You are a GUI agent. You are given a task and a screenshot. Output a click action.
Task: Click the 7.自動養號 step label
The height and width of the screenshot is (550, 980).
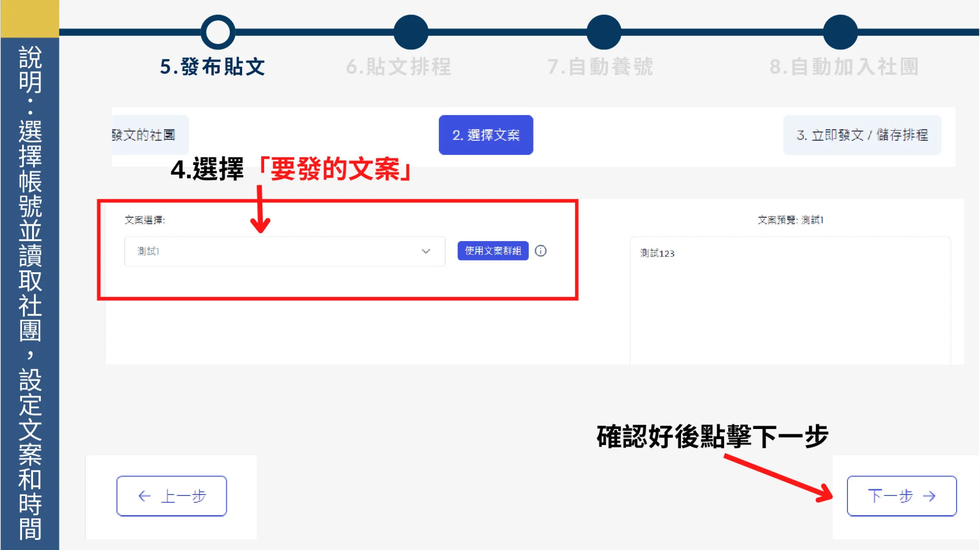coord(600,67)
